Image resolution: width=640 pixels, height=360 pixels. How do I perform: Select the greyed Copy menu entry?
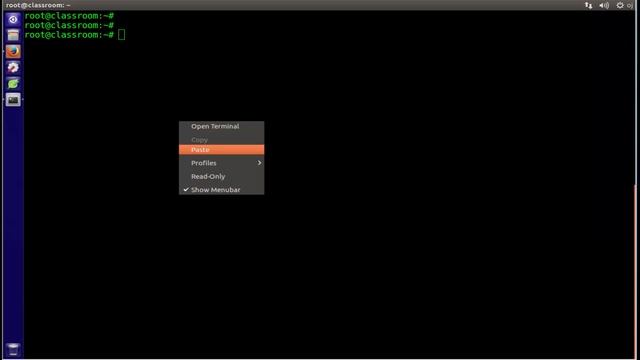(x=222, y=140)
